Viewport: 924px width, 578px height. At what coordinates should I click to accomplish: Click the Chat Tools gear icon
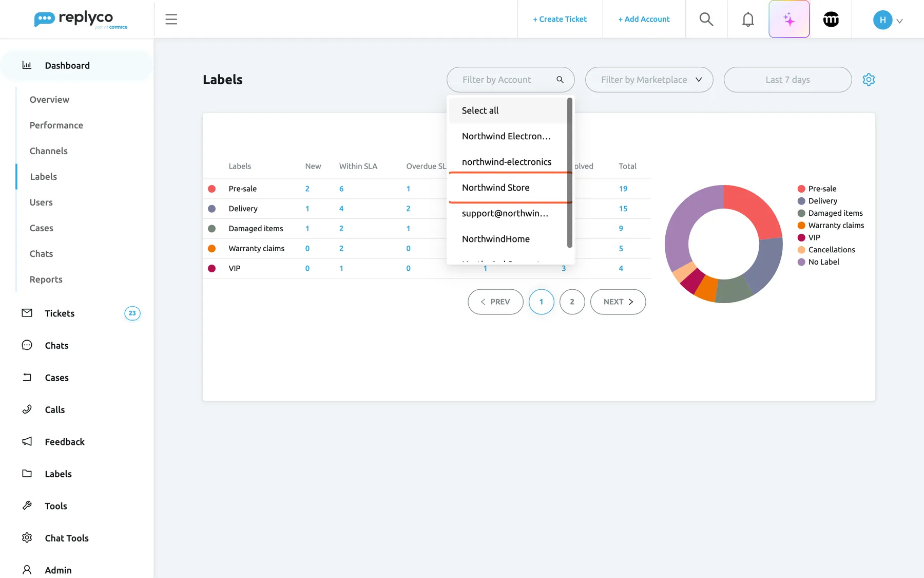27,537
